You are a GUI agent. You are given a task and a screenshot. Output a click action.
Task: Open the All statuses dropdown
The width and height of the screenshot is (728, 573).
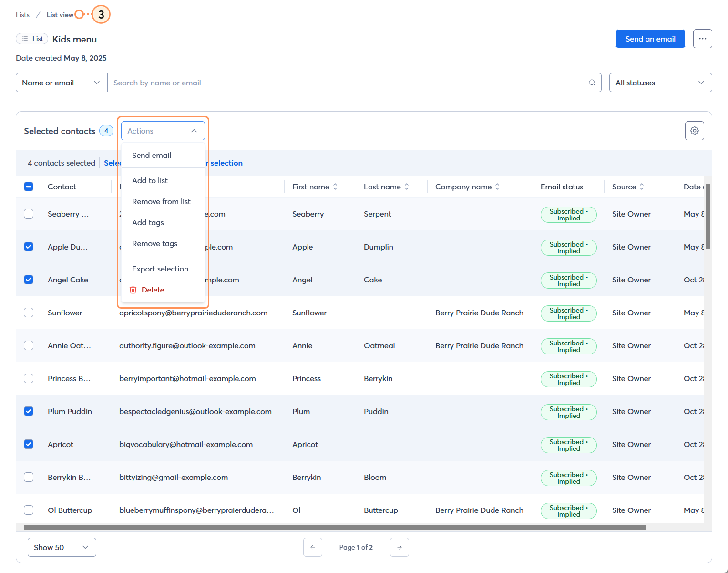pyautogui.click(x=660, y=83)
